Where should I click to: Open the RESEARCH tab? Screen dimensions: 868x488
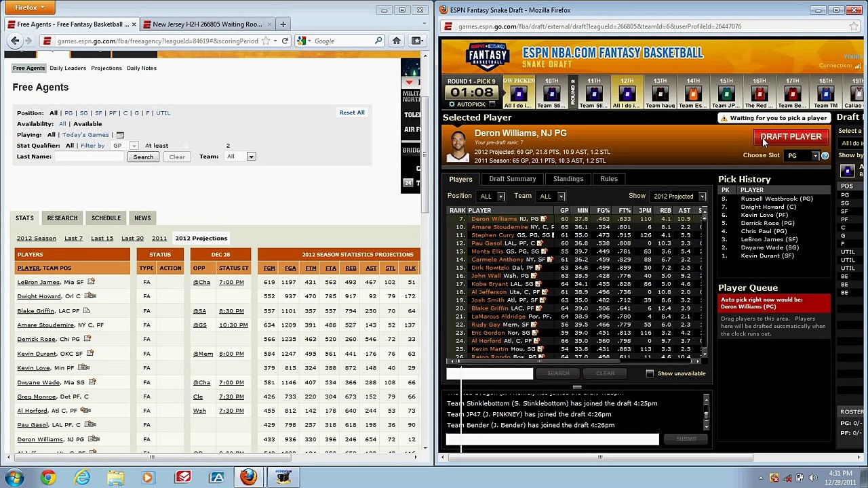(x=62, y=218)
